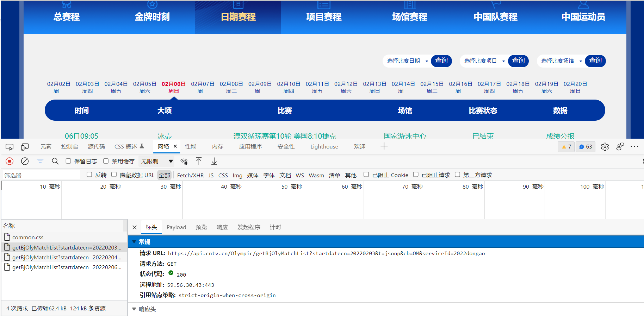Check 隐藏数据 URL checkbox
This screenshot has width=644, height=316.
(x=114, y=175)
